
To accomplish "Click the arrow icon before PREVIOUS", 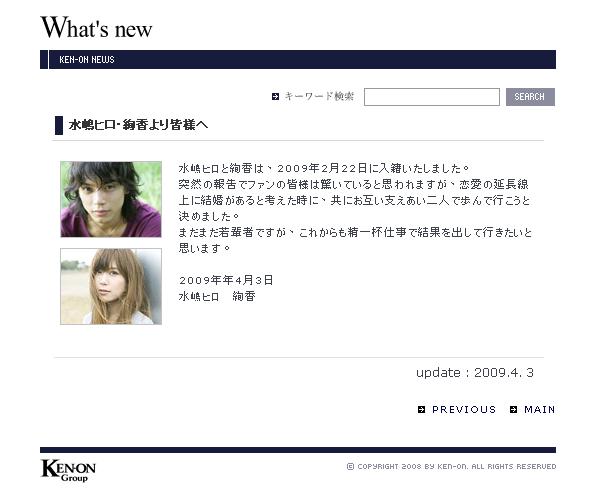I will [421, 409].
